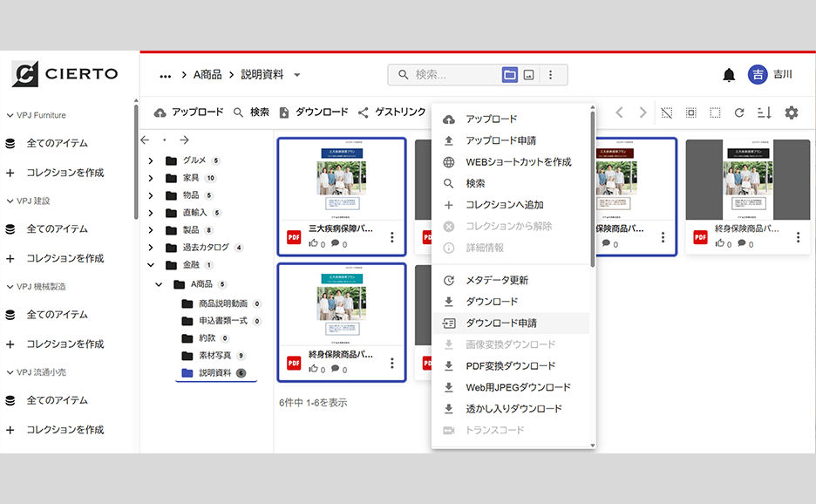
Task: Open the notification bell
Action: coord(730,75)
